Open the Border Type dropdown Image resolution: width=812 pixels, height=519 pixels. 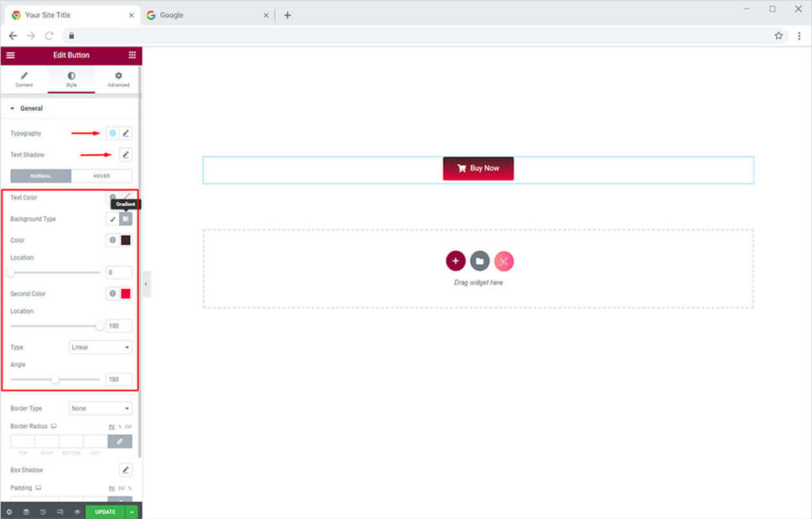[101, 408]
